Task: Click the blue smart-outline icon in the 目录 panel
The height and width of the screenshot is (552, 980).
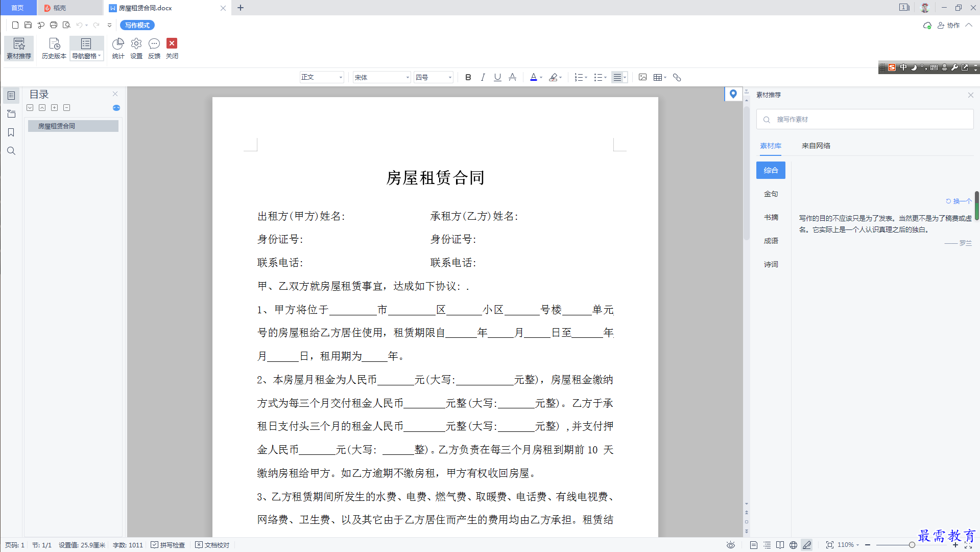Action: pos(116,108)
